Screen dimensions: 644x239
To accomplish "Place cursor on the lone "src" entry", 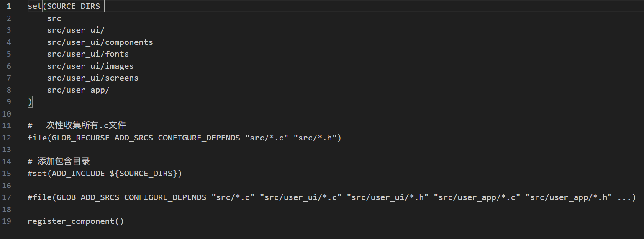I will 54,18.
